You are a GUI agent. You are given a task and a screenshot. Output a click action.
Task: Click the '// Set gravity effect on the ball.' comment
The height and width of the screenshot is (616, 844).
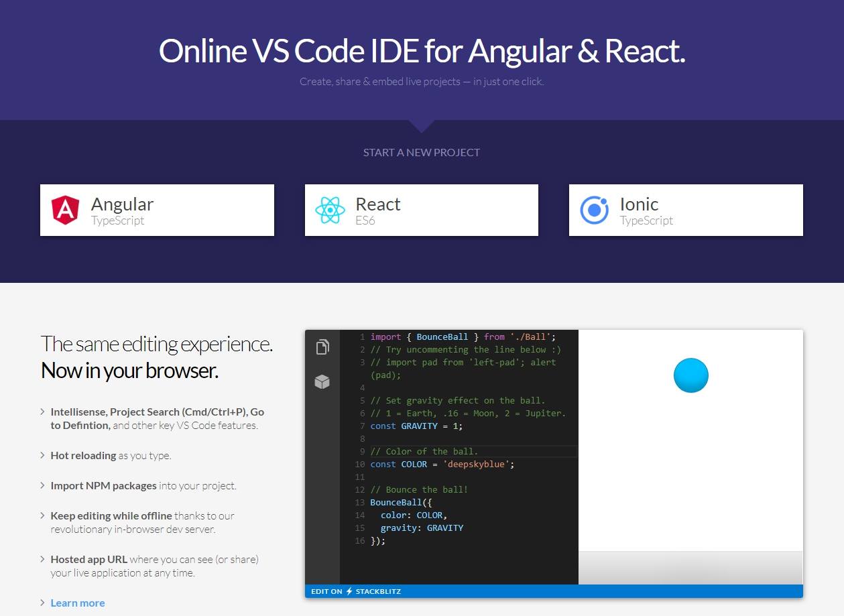(x=458, y=400)
